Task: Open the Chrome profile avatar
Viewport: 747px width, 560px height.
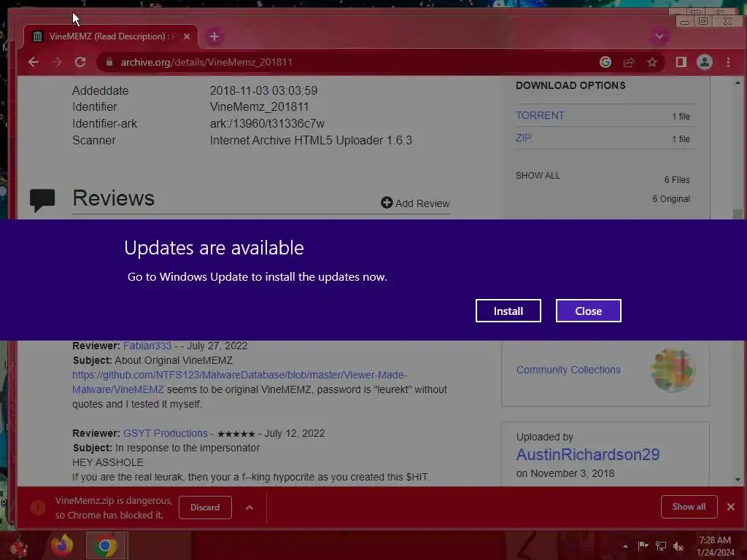Action: coord(705,63)
